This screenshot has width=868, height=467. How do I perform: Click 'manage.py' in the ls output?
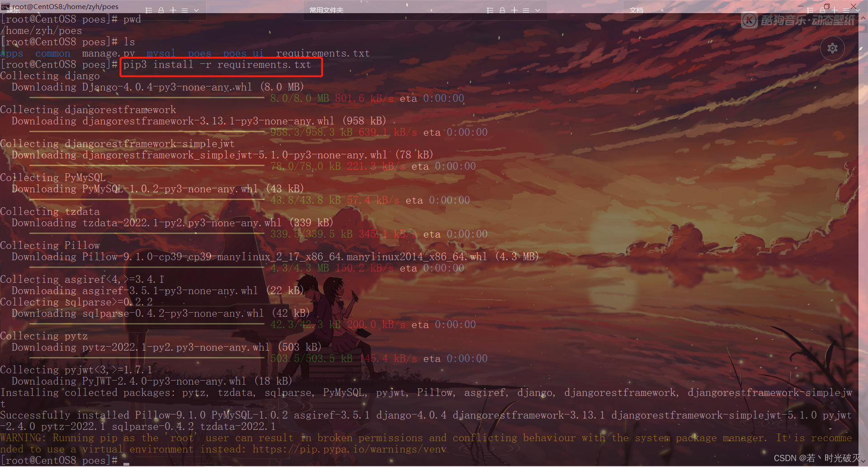coord(108,53)
